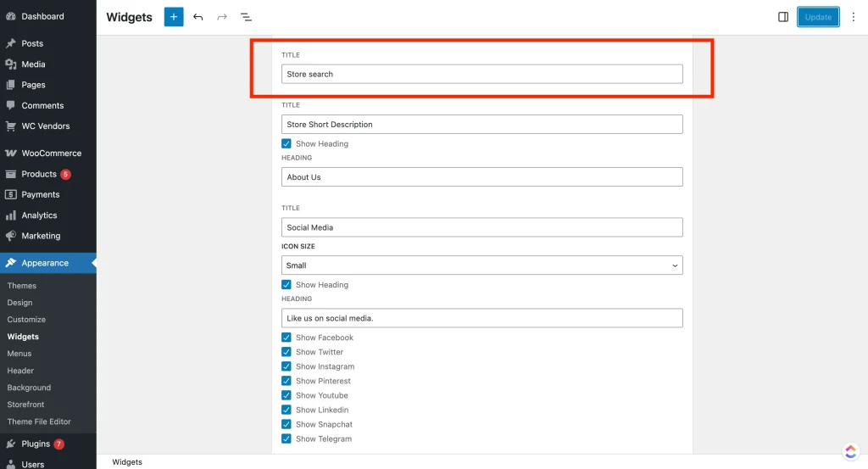Viewport: 868px width, 469px height.
Task: Click the About Us heading field
Action: tap(481, 177)
